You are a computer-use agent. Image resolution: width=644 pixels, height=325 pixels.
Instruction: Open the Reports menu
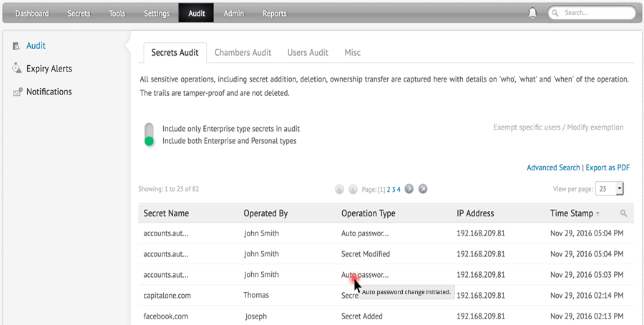coord(274,13)
